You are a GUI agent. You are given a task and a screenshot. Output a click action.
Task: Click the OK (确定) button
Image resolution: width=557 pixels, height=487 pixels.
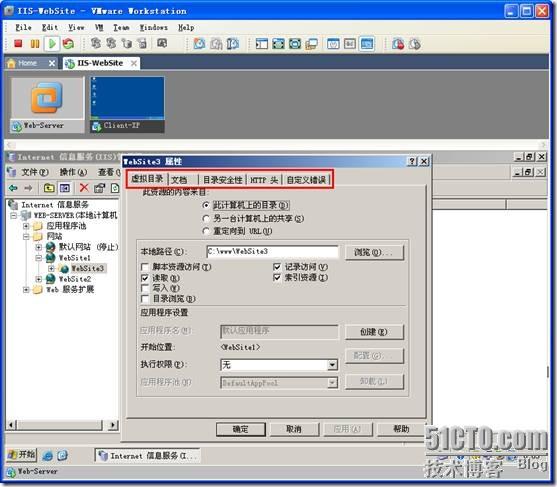(x=240, y=429)
